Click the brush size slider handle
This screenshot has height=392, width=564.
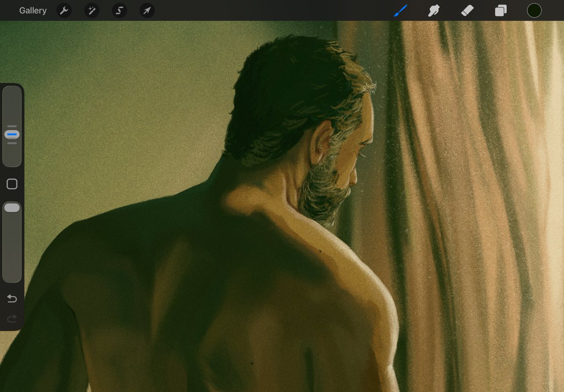pos(12,134)
